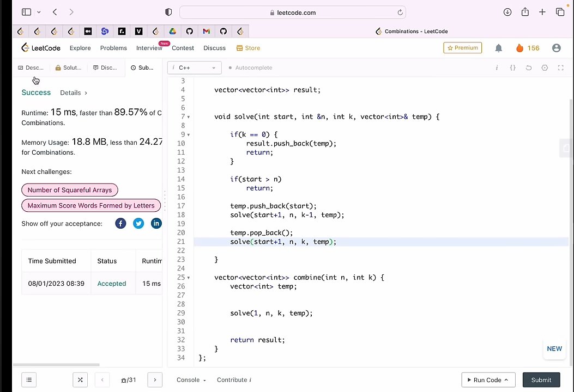The width and height of the screenshot is (574, 392).
Task: Open the problem list icon
Action: (x=29, y=380)
